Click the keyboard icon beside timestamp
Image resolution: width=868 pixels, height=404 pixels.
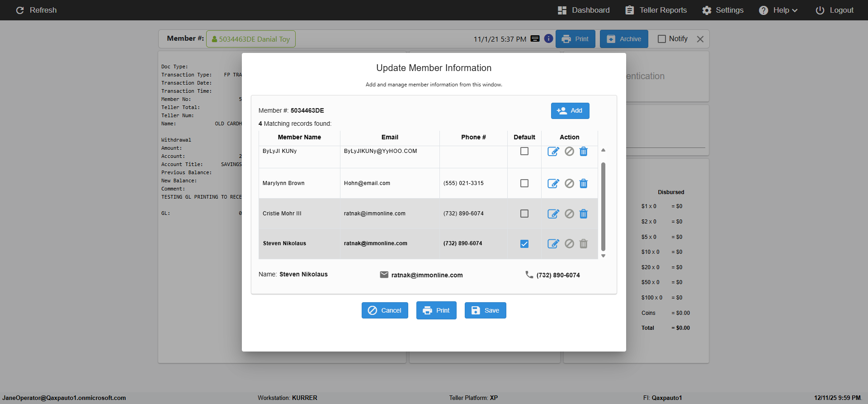pos(535,38)
